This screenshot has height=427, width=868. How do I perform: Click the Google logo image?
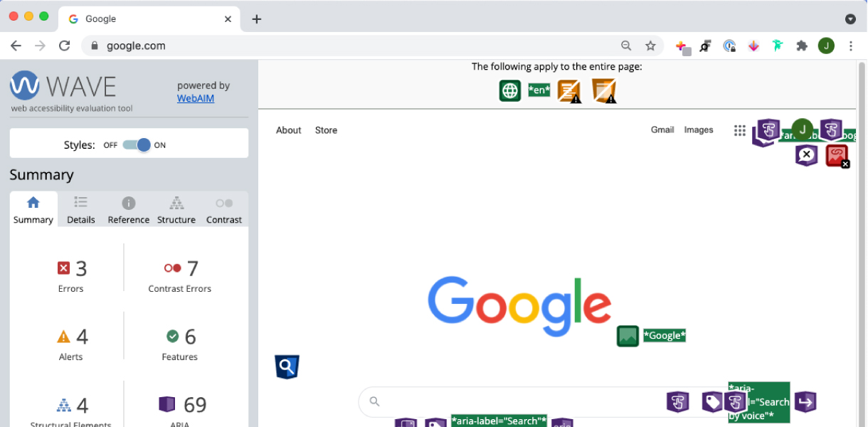point(519,307)
